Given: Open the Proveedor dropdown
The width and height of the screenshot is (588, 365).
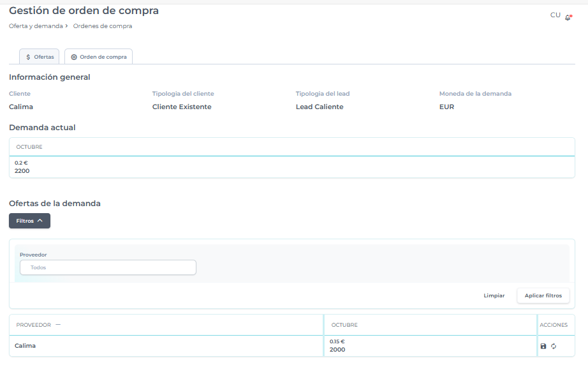Looking at the screenshot, I should (108, 267).
